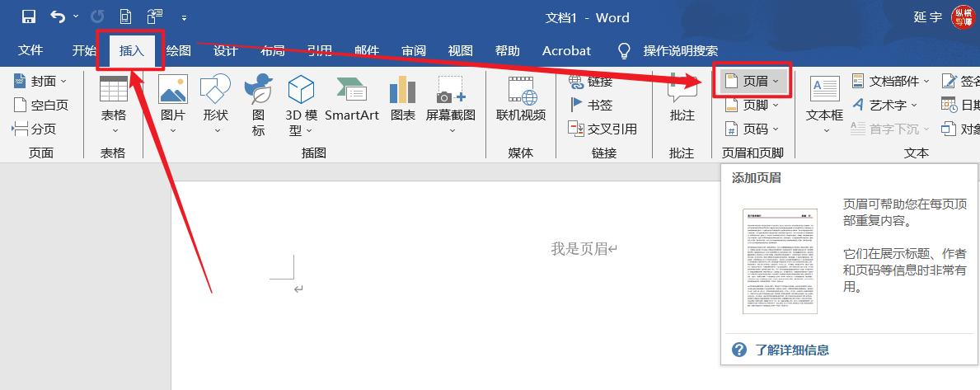Image resolution: width=980 pixels, height=390 pixels.
Task: Switch to the 审阅 tab
Action: point(414,51)
